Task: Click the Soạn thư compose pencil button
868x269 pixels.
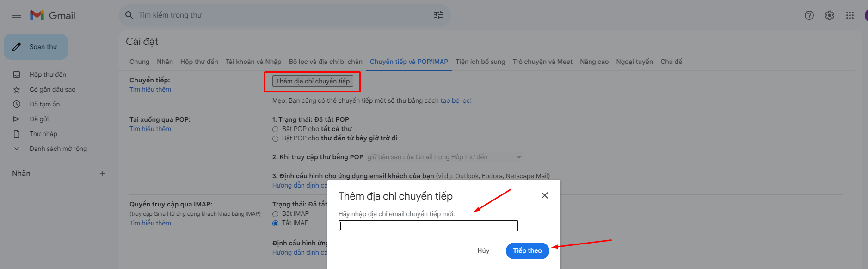Action: click(36, 47)
